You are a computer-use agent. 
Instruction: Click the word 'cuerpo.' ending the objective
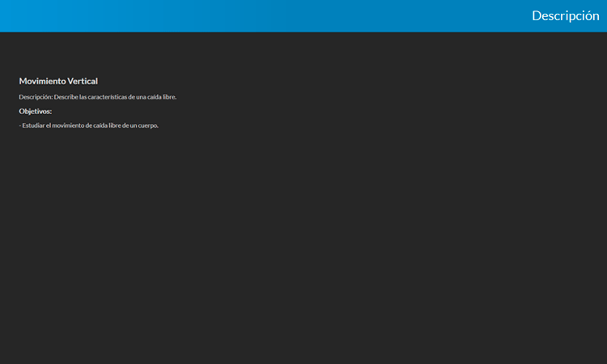point(148,125)
